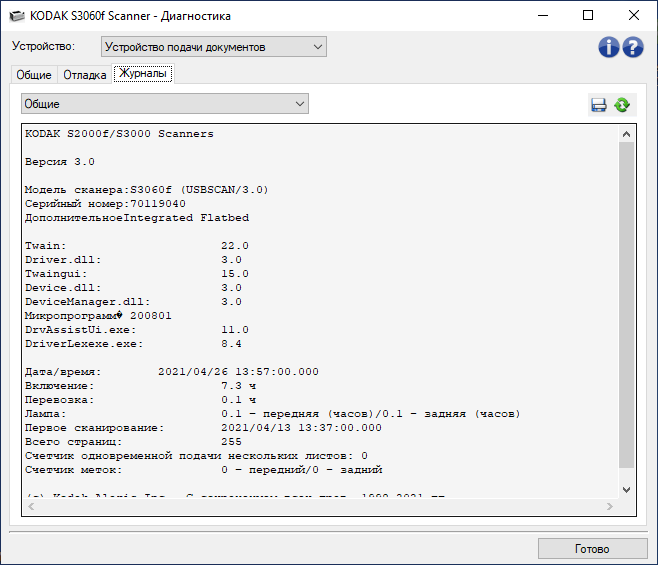658x565 pixels.
Task: Click the horizontal scrollbar left arrow
Action: click(x=31, y=507)
